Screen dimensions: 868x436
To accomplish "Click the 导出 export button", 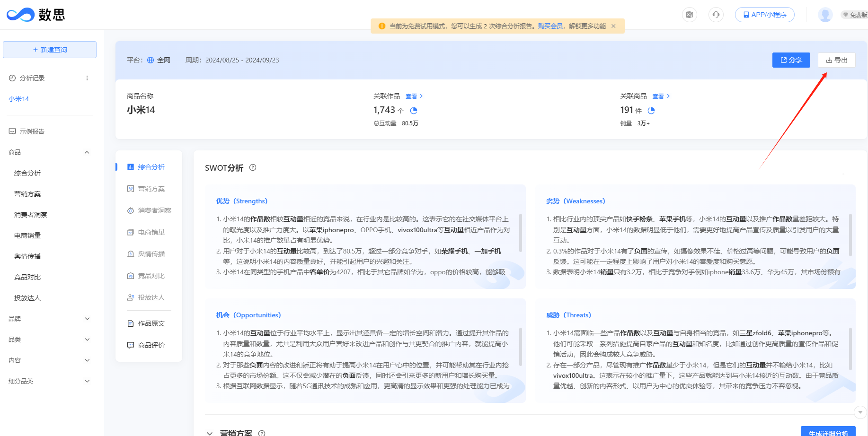I will pyautogui.click(x=837, y=60).
